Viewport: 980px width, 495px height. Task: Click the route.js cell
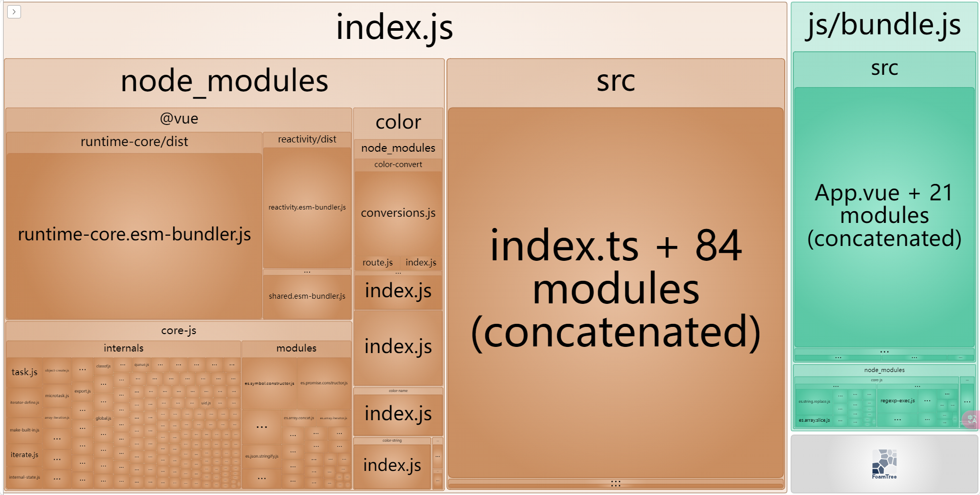click(377, 262)
